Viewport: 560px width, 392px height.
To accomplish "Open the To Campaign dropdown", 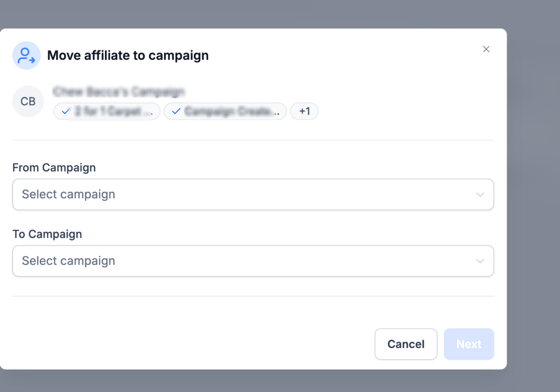I will pos(253,261).
